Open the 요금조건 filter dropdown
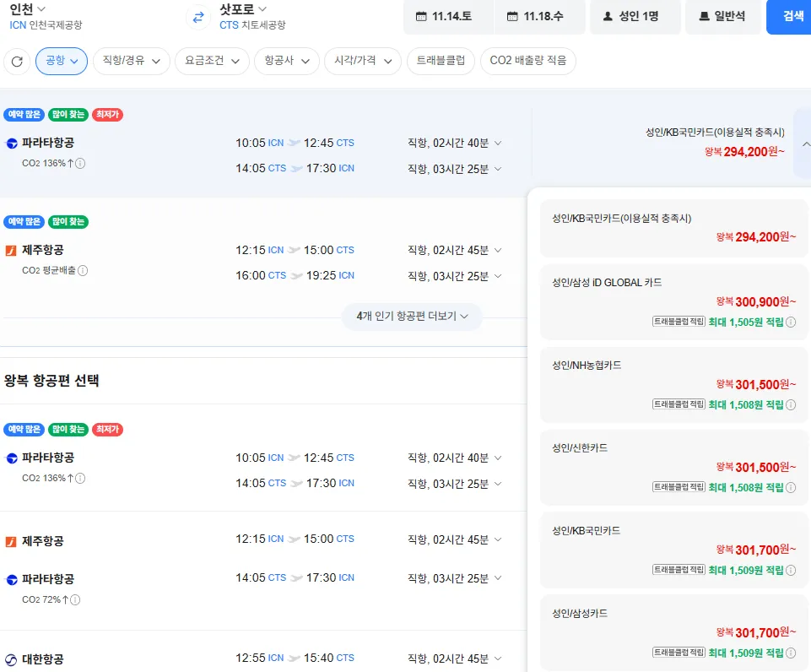Viewport: 811px width, 672px height. (213, 61)
